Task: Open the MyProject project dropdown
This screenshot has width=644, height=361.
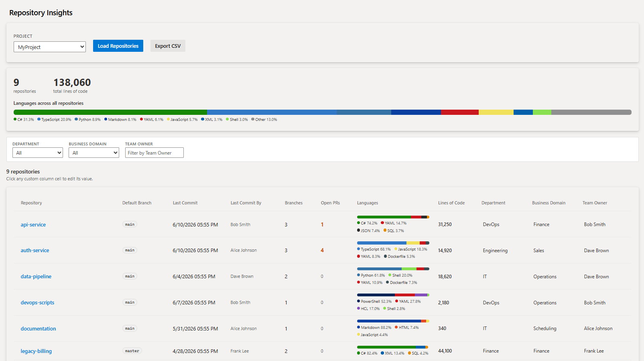Action: [50, 47]
